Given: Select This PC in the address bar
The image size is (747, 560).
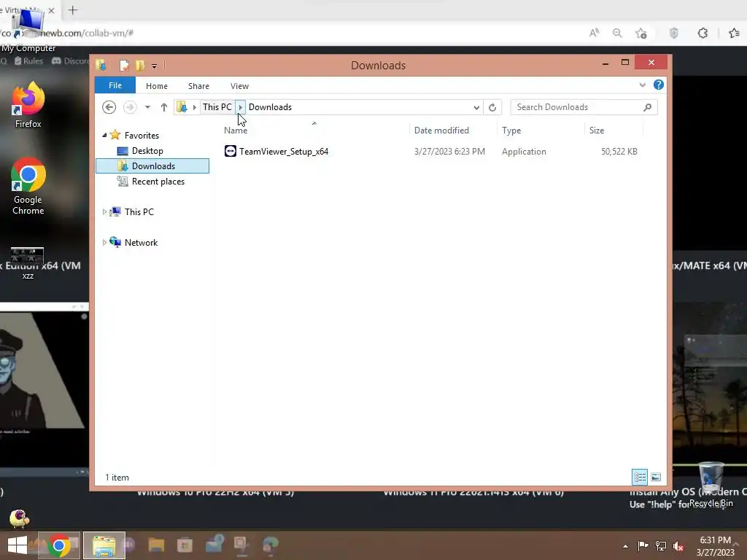Looking at the screenshot, I should (217, 107).
